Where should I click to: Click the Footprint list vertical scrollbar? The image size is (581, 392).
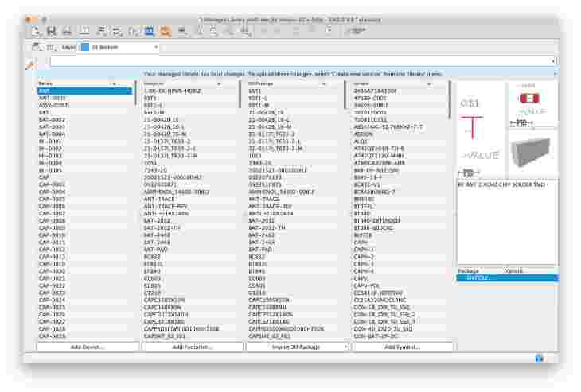point(240,95)
